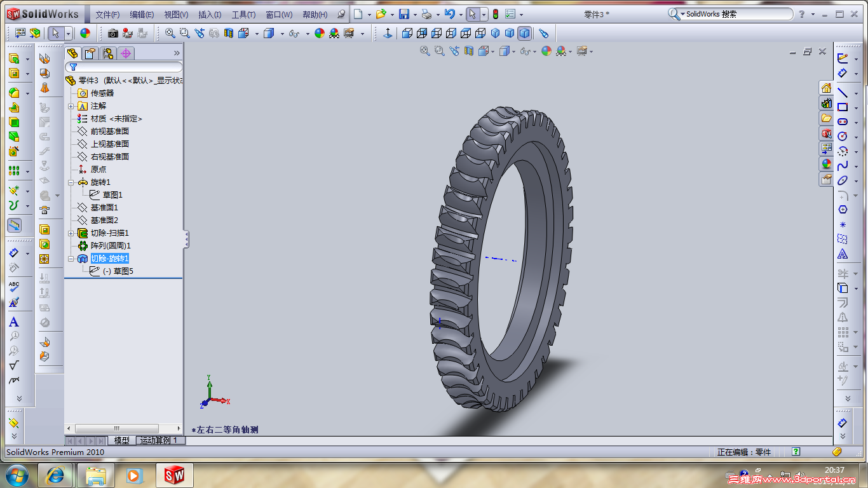Open the 帮助(H) menu

315,15
